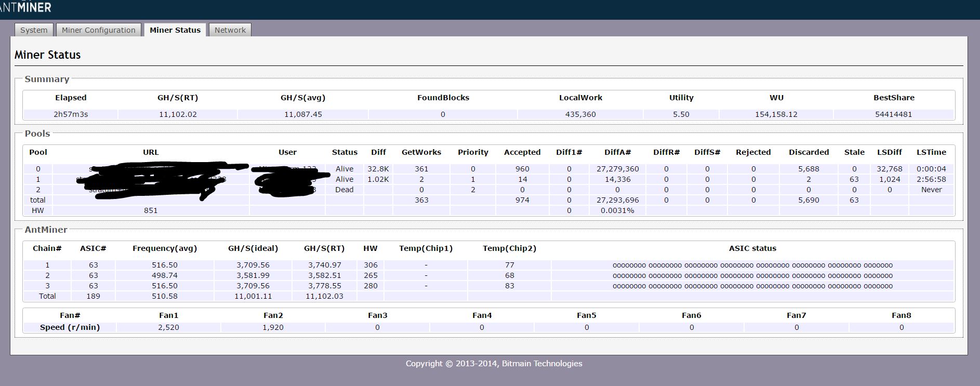Click the BestShare value 54414481
This screenshot has width=980, height=386.
pyautogui.click(x=893, y=114)
